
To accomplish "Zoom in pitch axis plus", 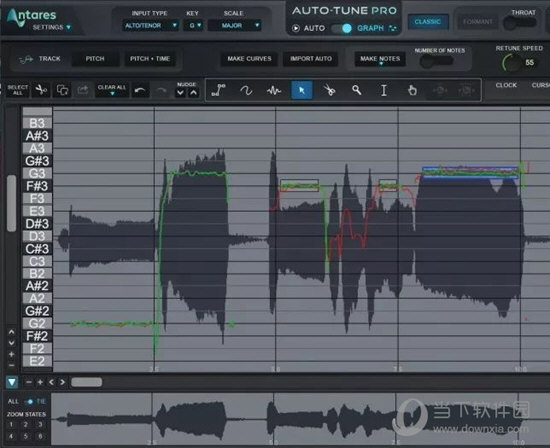I will (x=12, y=354).
